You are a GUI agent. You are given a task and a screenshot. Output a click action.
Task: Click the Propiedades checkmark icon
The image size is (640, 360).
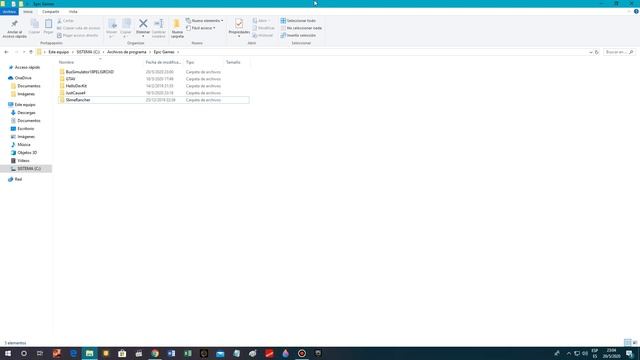[239, 23]
